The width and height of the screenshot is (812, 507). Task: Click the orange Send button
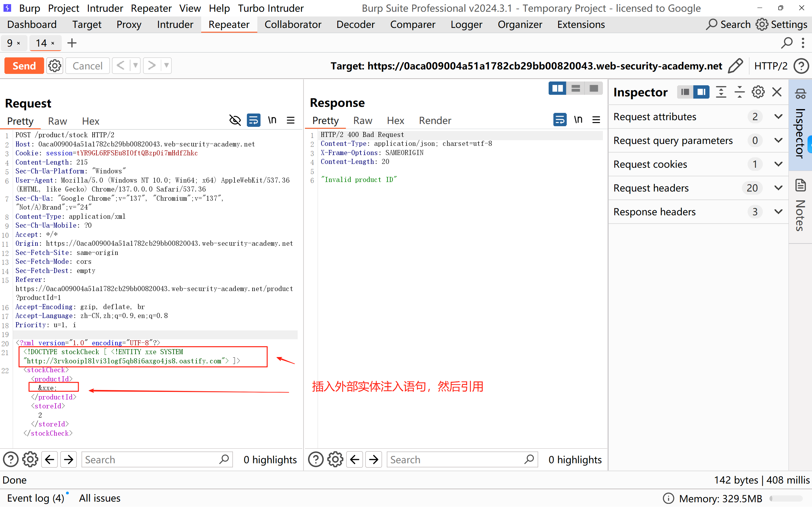tap(24, 66)
